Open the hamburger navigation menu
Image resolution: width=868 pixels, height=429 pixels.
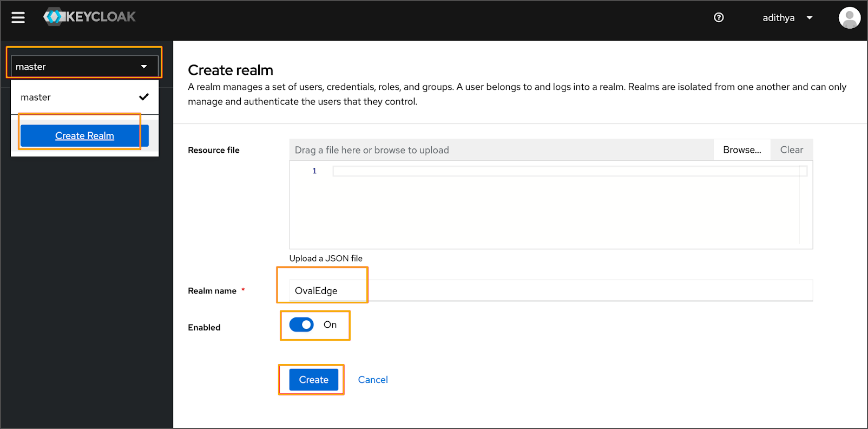(18, 18)
